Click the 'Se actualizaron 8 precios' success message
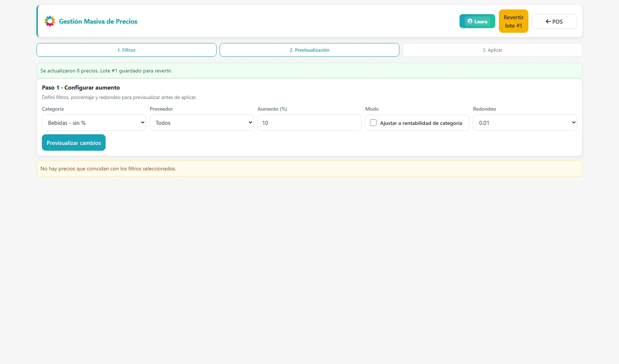This screenshot has height=364, width=619. tap(309, 71)
